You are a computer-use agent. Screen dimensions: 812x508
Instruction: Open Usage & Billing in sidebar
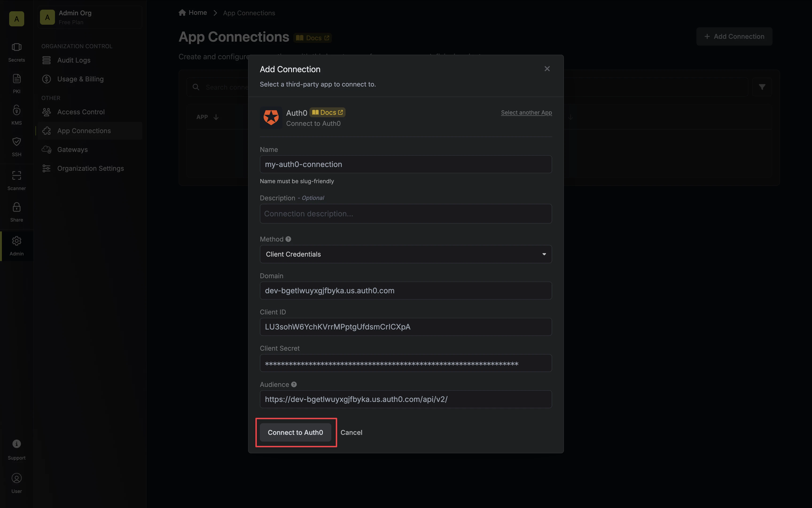tap(90, 79)
